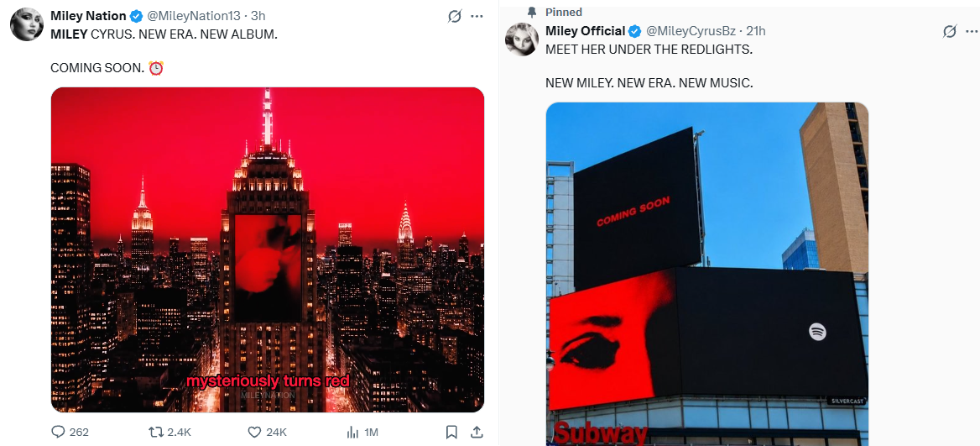980x446 pixels.
Task: Repost the Miley Nation tweet
Action: pos(155,432)
